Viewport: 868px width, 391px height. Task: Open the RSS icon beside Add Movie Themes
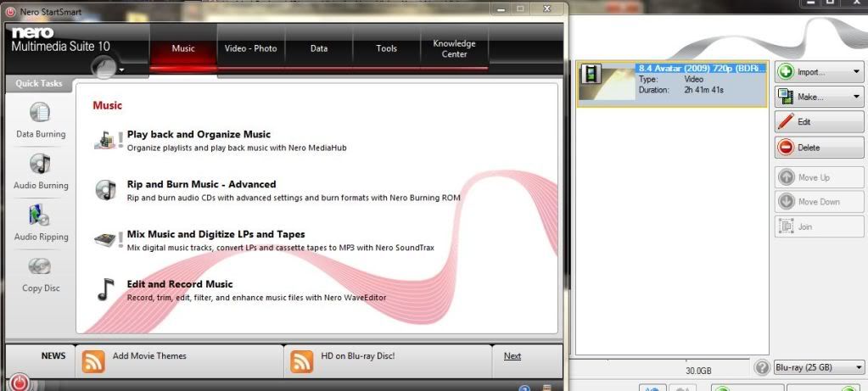pos(93,361)
